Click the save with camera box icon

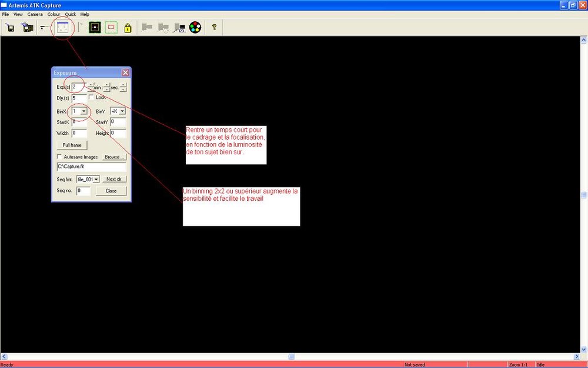(x=27, y=28)
